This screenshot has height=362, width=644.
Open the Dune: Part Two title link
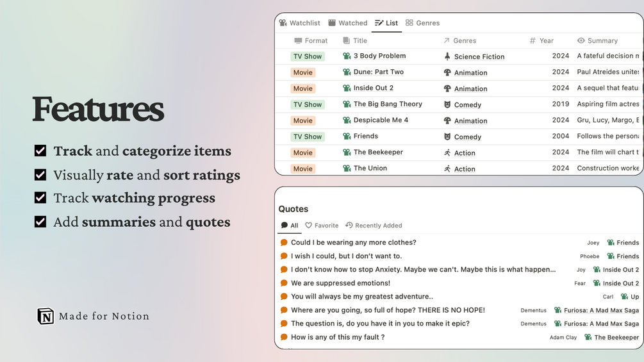pos(378,72)
